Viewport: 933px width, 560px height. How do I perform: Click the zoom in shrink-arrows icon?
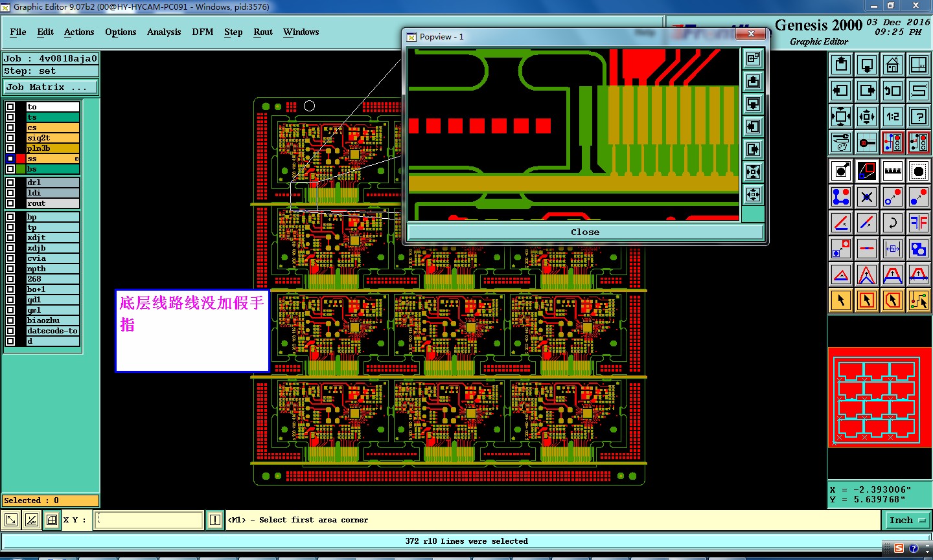(x=867, y=117)
